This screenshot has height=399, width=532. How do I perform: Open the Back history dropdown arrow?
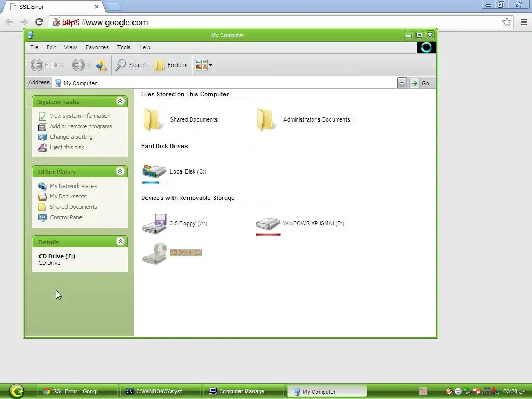click(x=62, y=65)
